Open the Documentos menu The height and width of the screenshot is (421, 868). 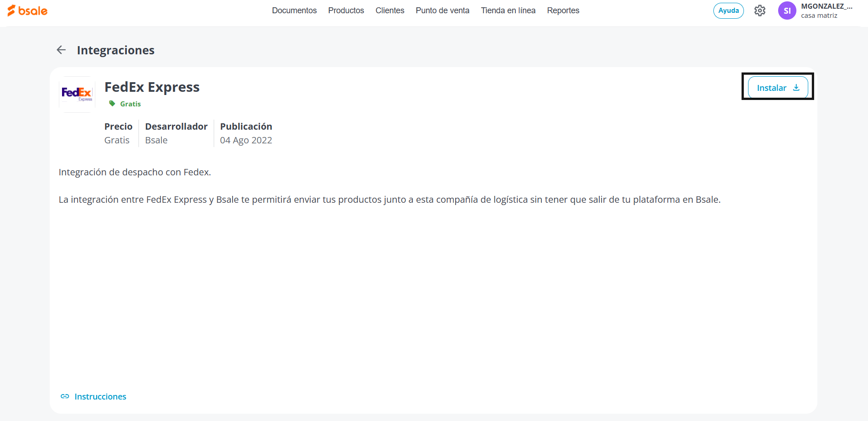click(x=294, y=11)
